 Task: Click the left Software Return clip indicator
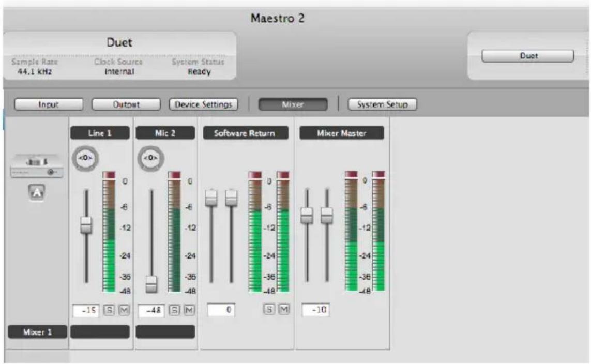(255, 175)
